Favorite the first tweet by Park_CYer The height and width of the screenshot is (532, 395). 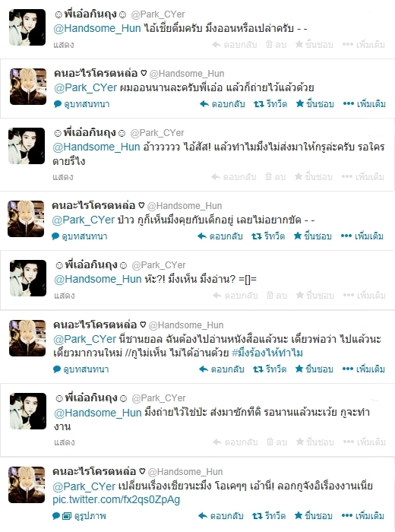(x=314, y=44)
